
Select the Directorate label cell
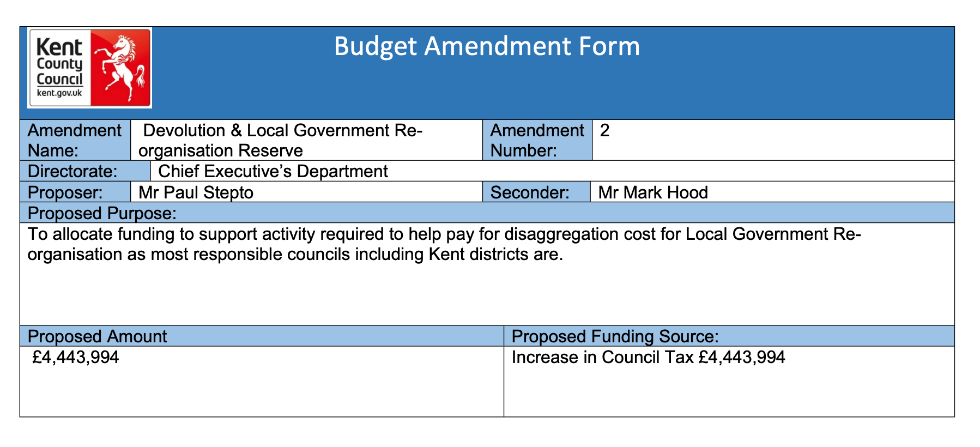pyautogui.click(x=72, y=171)
